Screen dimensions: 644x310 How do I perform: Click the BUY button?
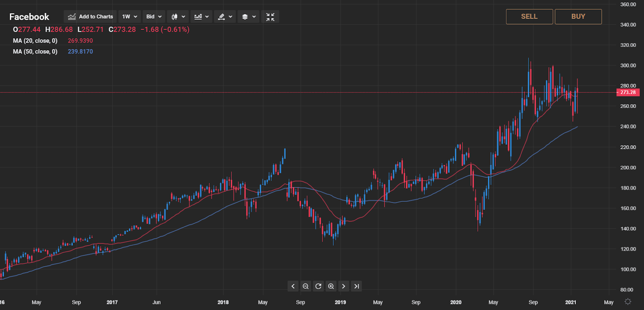coord(578,16)
